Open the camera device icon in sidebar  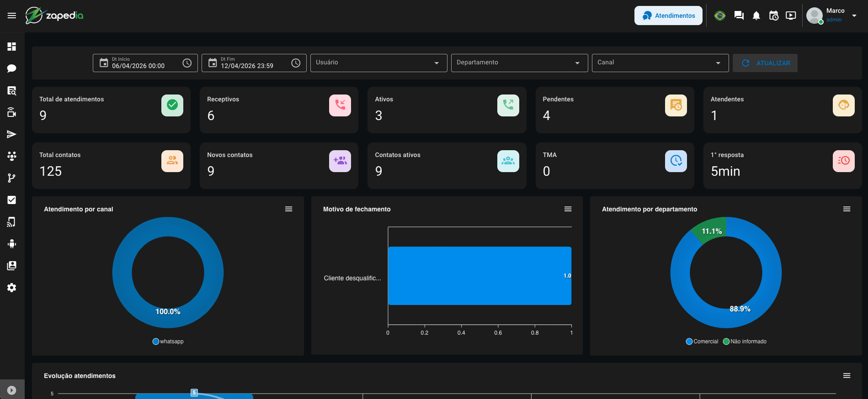pos(12,112)
